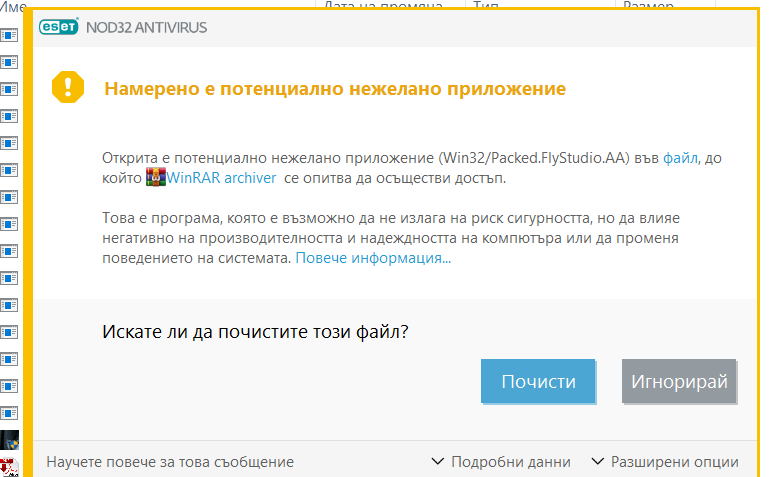Open the Повече информация link

(373, 258)
